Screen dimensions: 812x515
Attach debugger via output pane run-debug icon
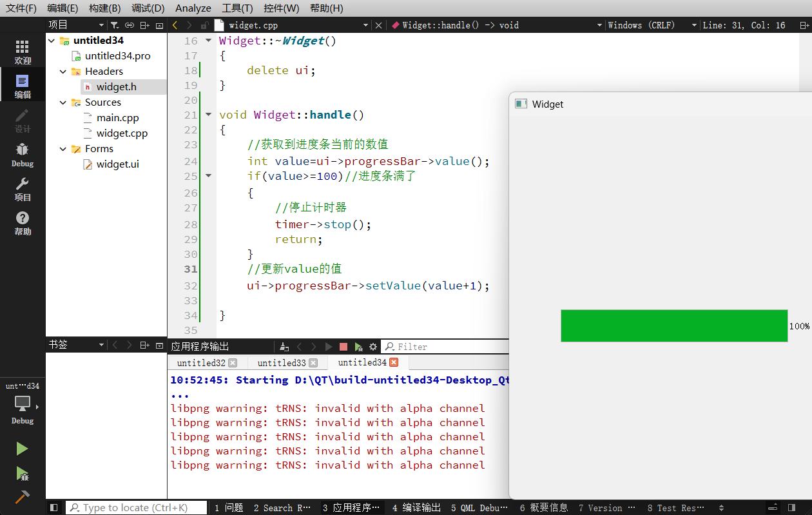coord(358,347)
